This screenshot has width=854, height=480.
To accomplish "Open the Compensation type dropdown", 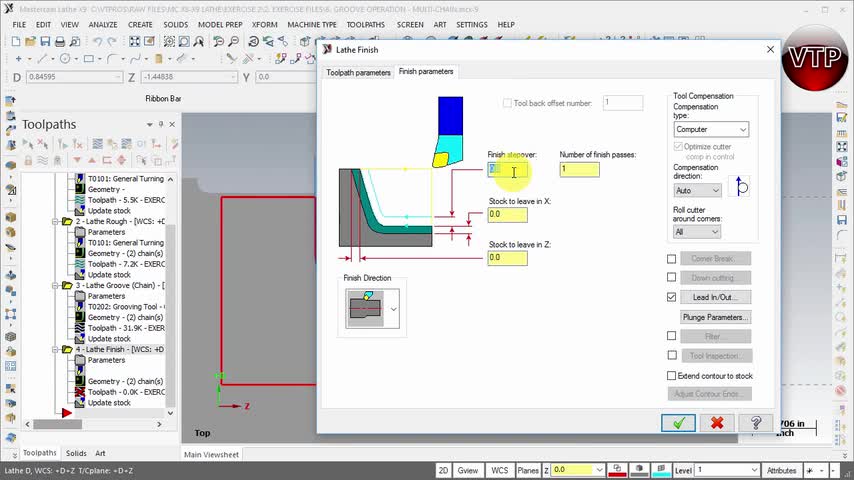I will [x=711, y=130].
